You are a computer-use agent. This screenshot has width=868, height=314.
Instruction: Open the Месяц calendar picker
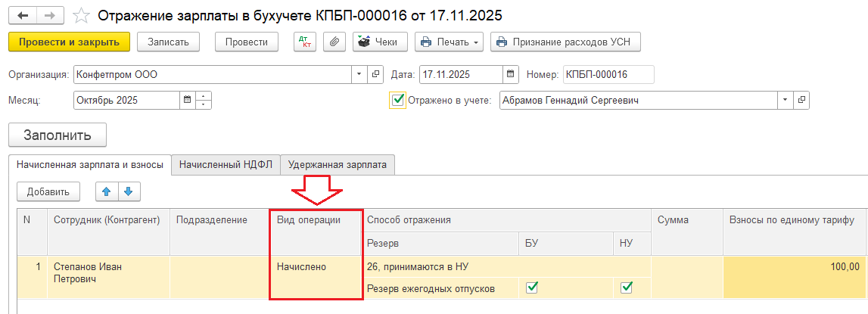[188, 100]
